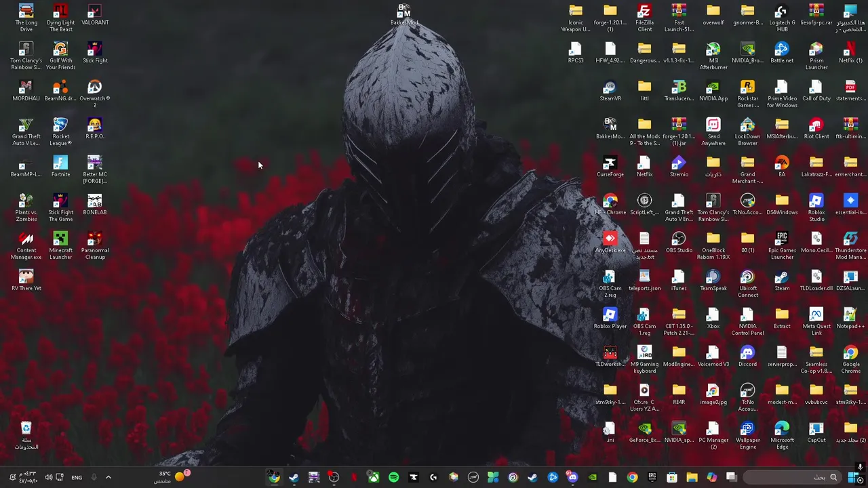The height and width of the screenshot is (488, 868).
Task: Open MSI Afterburner desktop icon
Action: (713, 56)
